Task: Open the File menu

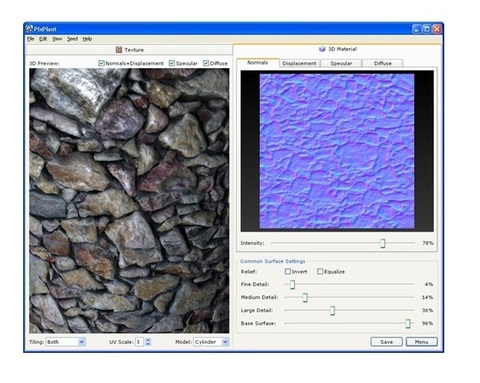Action: point(31,39)
